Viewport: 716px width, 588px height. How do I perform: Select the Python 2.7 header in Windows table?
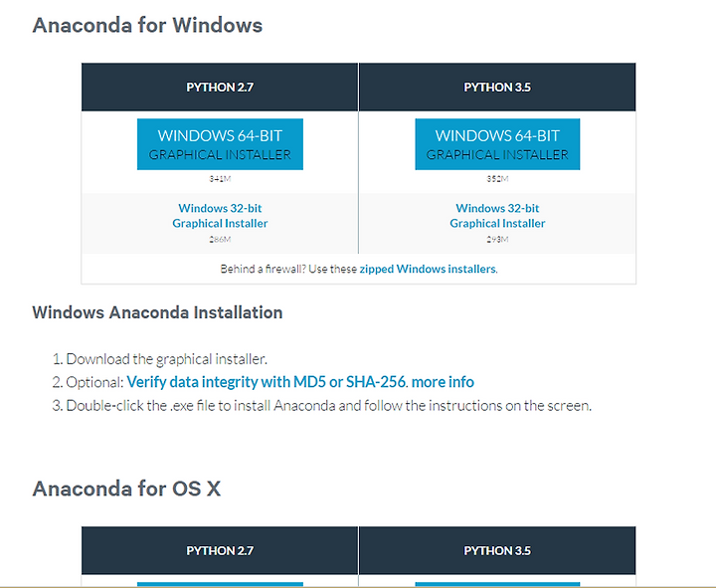(220, 88)
